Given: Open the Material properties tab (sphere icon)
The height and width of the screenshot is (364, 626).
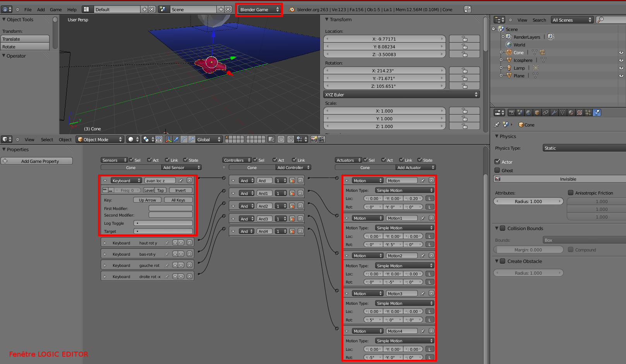Looking at the screenshot, I should coord(571,113).
